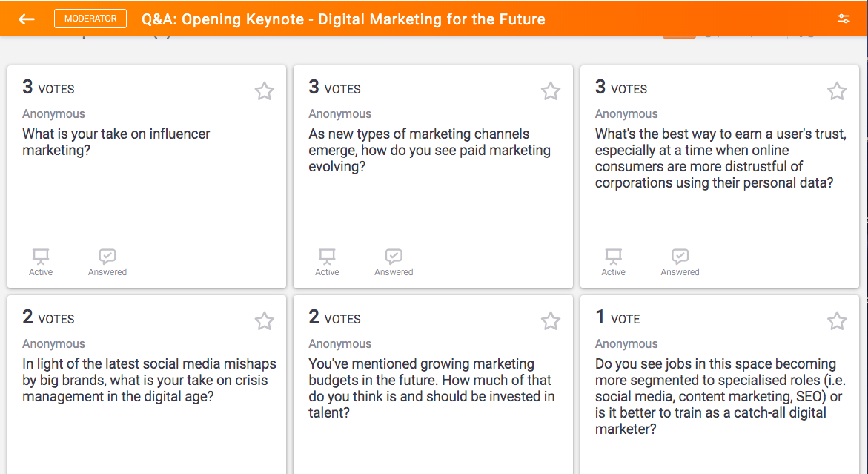Star the specialised roles jobs question
Screen dimensions: 868x474
pos(837,320)
